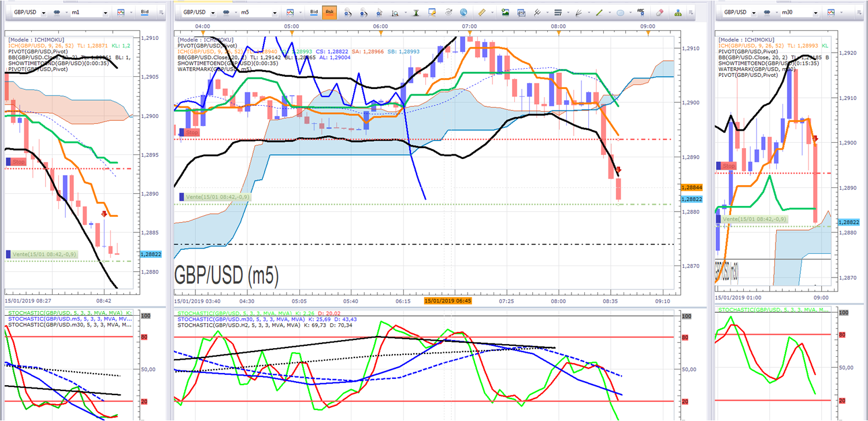Toggle Bid price in m5 chart toolbar
868x421 pixels.
[314, 12]
